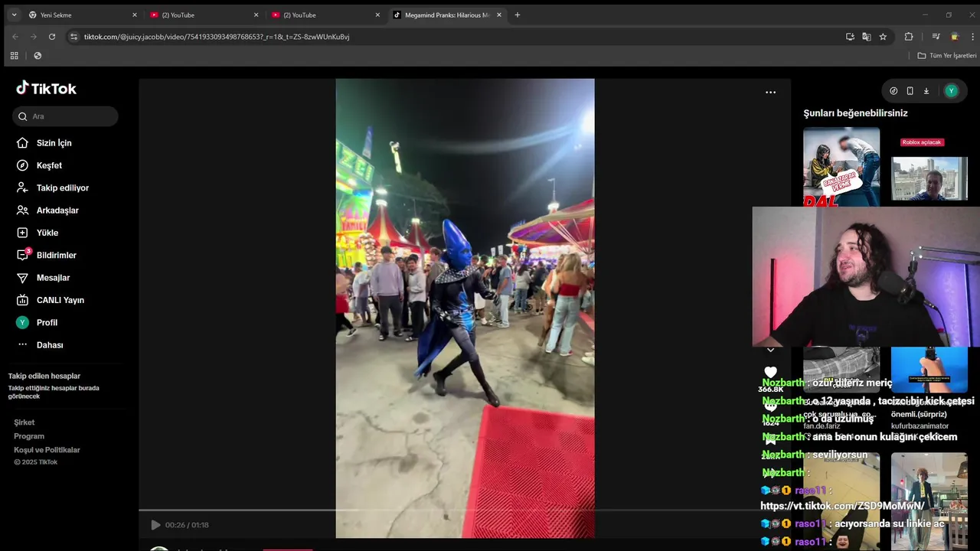The height and width of the screenshot is (551, 980).
Task: Click the globe bookmark icon
Action: point(38,56)
